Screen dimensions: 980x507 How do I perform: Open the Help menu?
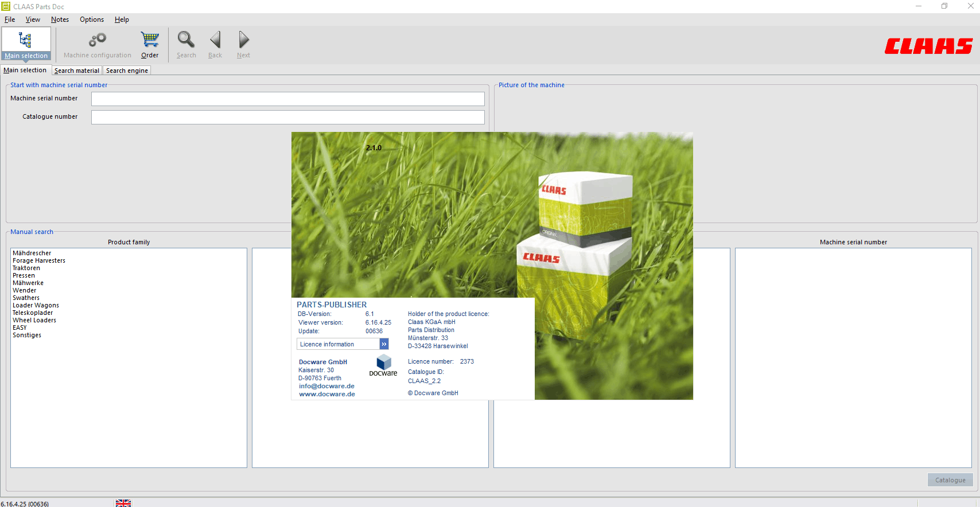[122, 19]
